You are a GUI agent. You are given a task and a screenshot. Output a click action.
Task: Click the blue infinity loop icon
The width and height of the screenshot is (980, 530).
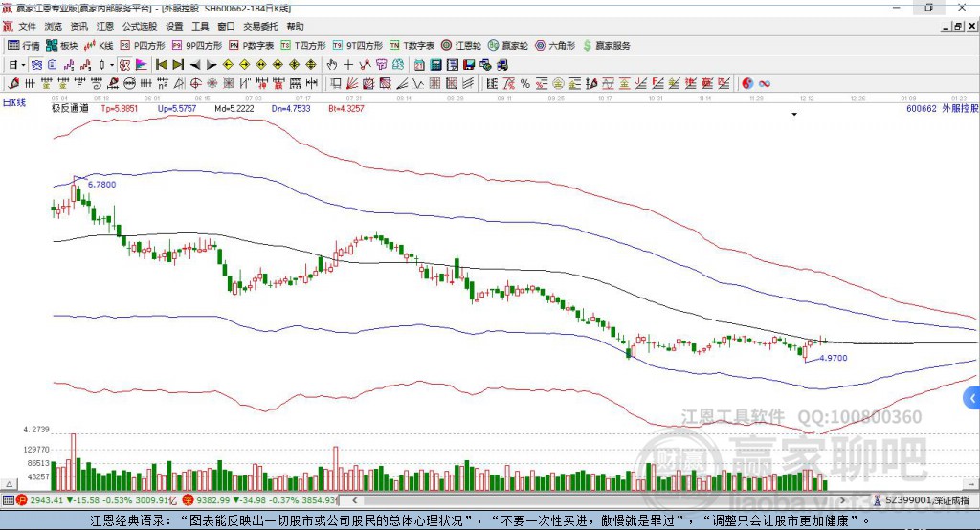point(765,84)
